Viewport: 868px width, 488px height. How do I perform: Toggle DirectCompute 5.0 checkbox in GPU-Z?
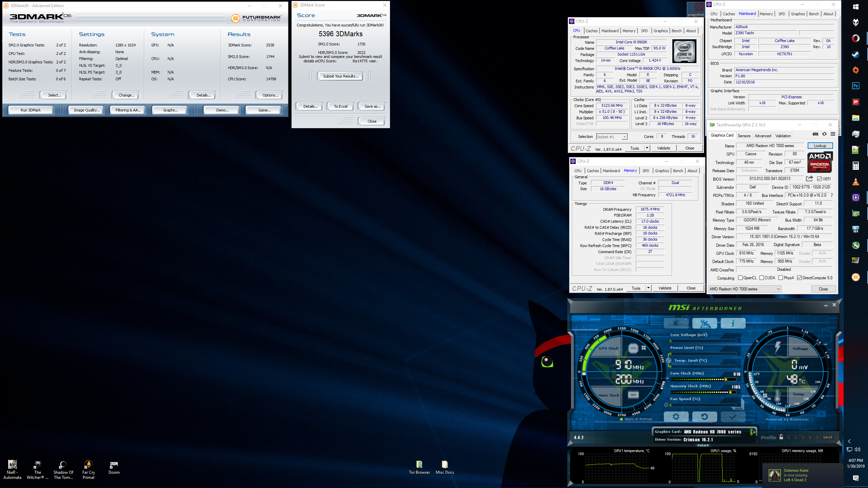(x=799, y=278)
